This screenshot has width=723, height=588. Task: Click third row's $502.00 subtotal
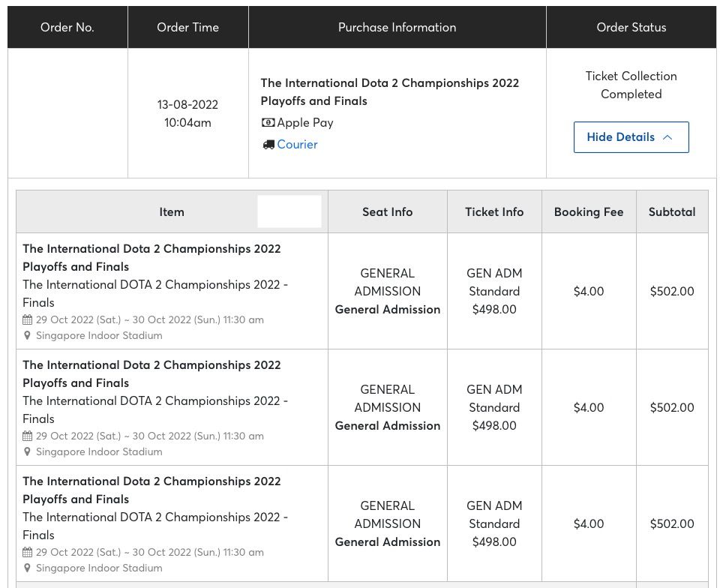click(x=672, y=524)
